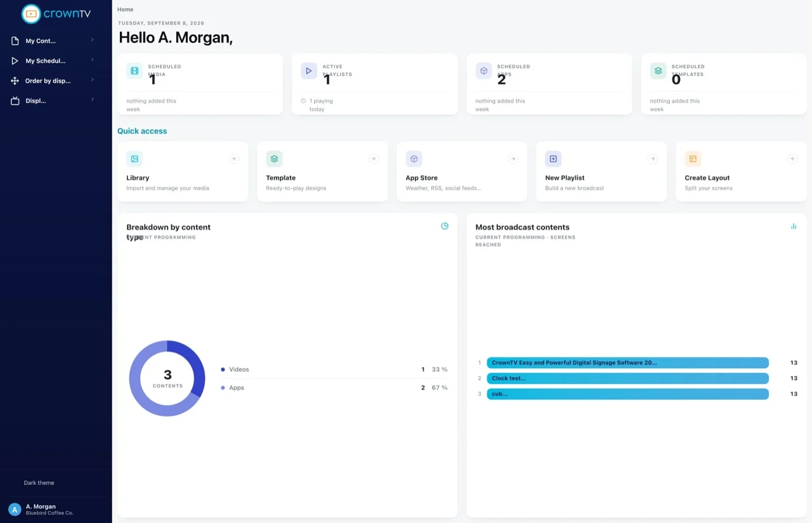Click the count 13 for Clock test...

[794, 378]
